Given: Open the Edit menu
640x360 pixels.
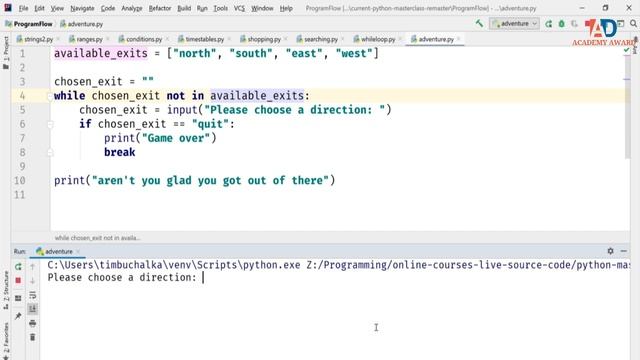Looking at the screenshot, I should pyautogui.click(x=39, y=8).
